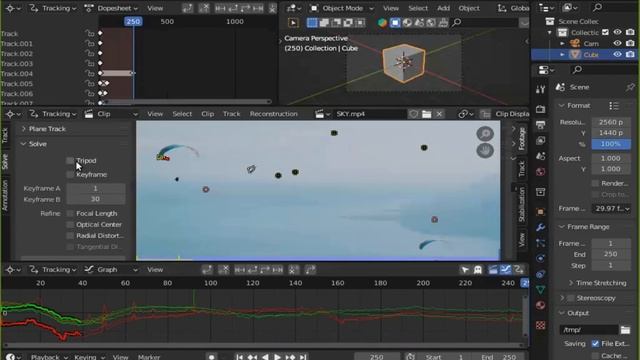The image size is (640, 360).
Task: Open frame rate 29.97 fps dropdown
Action: coord(611,209)
